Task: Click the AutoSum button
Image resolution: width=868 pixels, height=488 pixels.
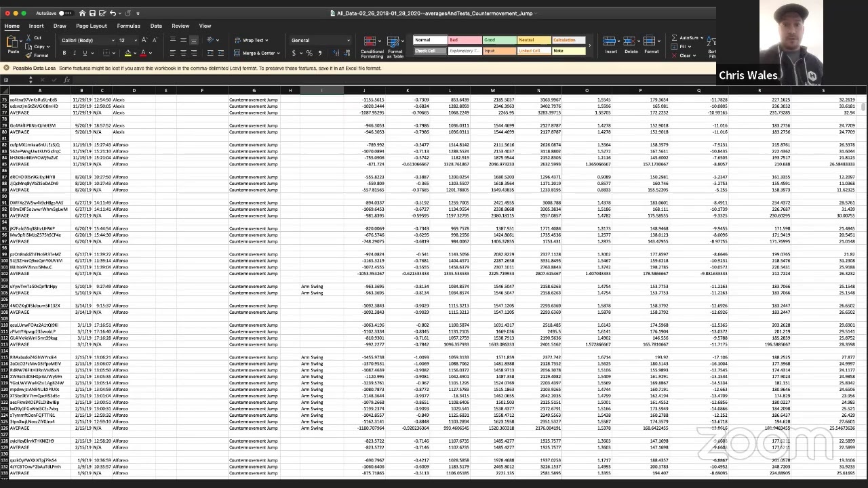Action: point(686,38)
